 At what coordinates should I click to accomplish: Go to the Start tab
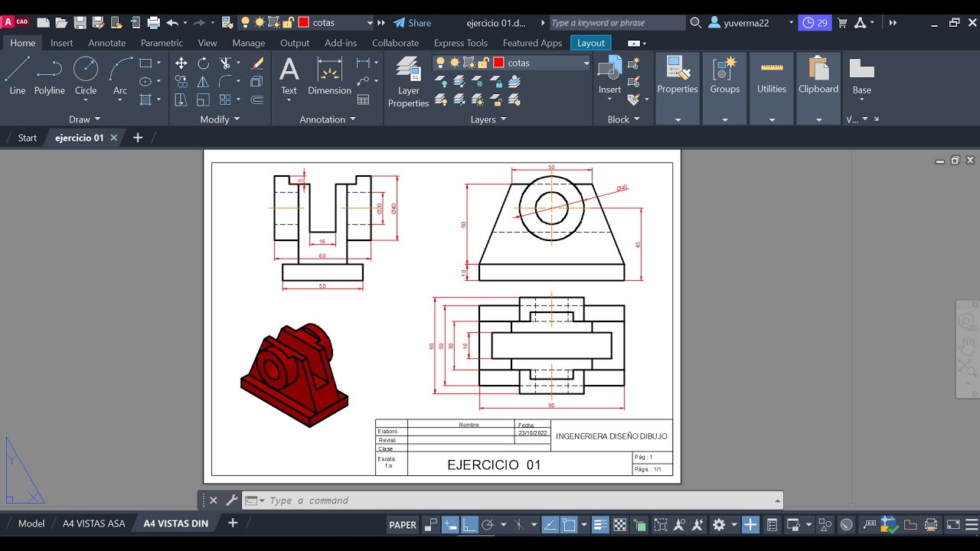[28, 138]
